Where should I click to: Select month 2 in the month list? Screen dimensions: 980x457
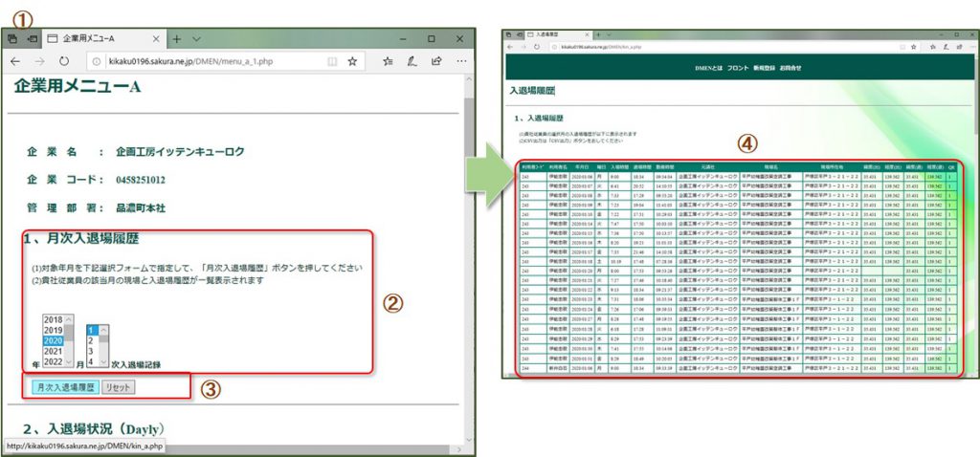pyautogui.click(x=92, y=341)
